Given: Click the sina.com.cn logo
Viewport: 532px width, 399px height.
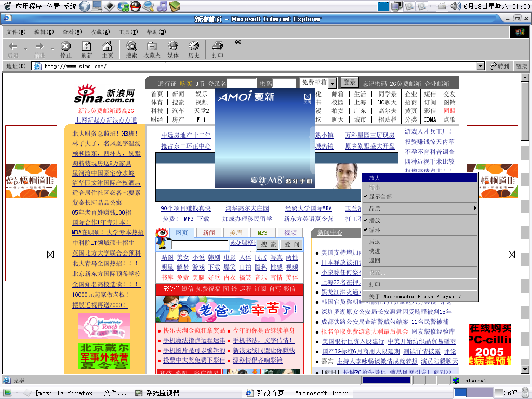Looking at the screenshot, I should (x=104, y=94).
